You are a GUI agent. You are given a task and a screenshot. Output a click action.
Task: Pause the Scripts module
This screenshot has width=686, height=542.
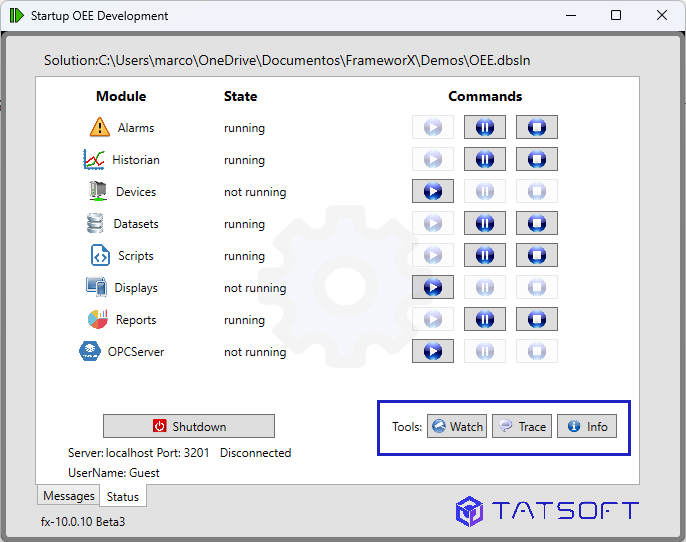pos(484,255)
